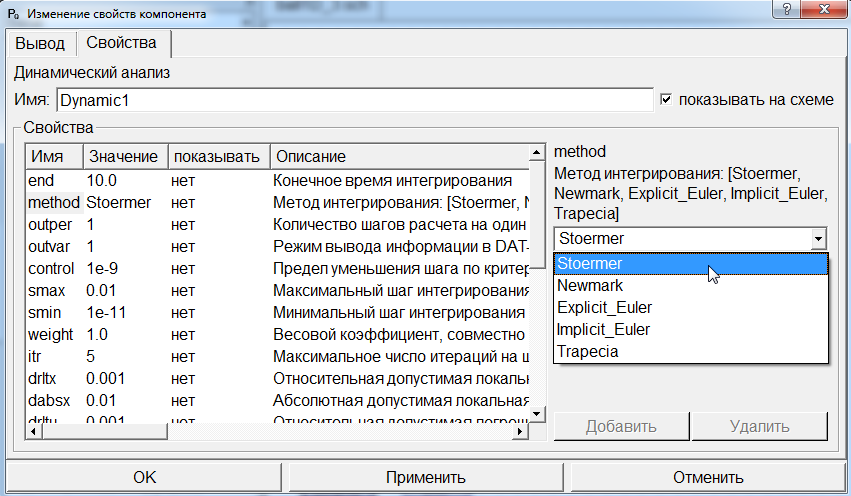Click the application icon in title bar
This screenshot has height=496, width=851.
pyautogui.click(x=12, y=14)
